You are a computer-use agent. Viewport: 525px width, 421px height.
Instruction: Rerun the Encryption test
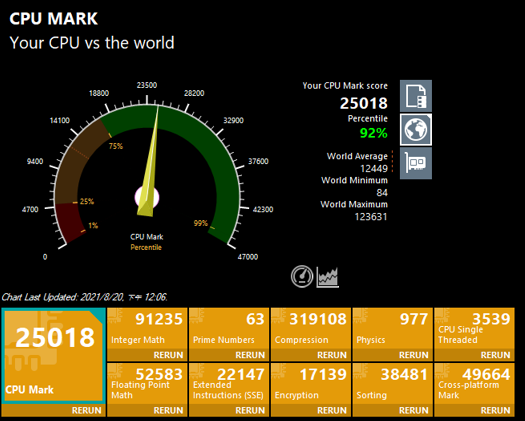331,410
